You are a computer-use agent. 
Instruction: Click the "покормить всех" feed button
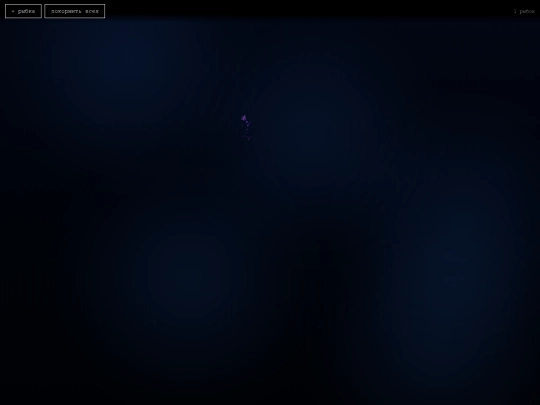pyautogui.click(x=75, y=11)
